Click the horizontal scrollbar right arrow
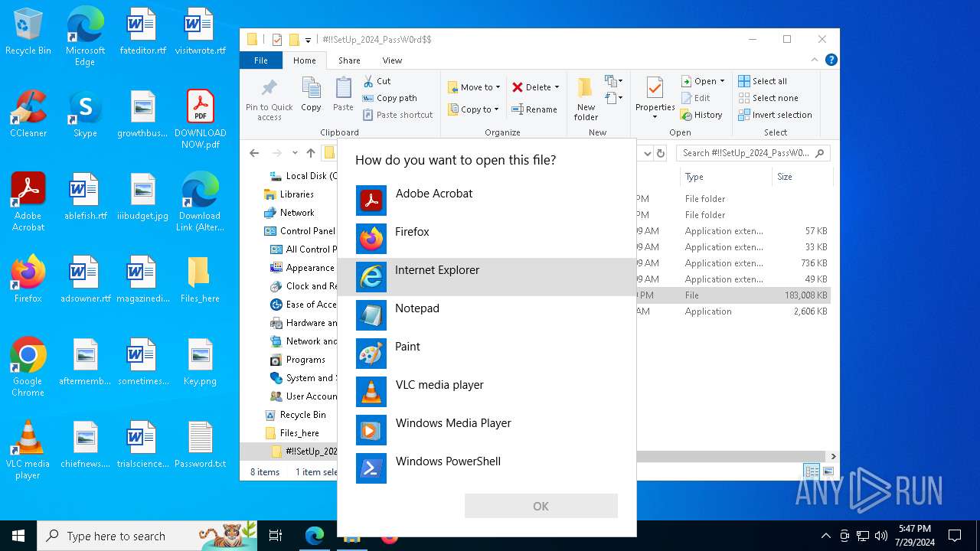980x551 pixels. tap(833, 456)
